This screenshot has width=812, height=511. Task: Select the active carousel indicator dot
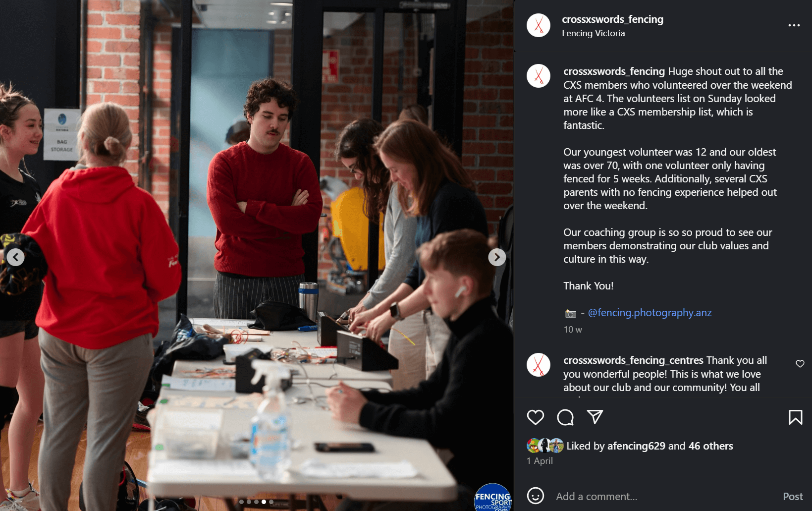pos(264,502)
